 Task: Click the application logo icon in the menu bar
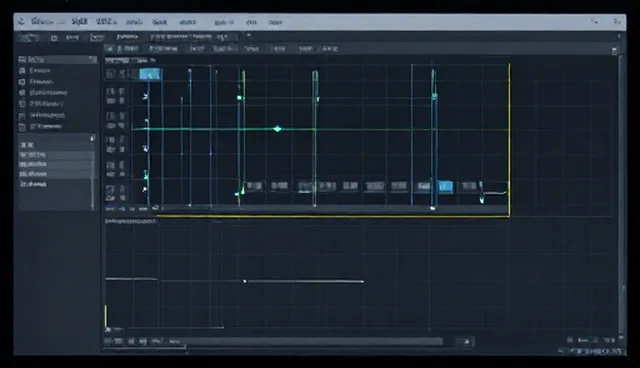(x=21, y=22)
